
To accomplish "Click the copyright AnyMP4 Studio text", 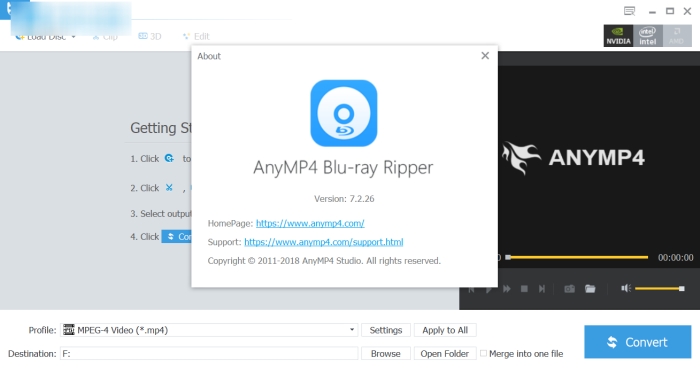I will click(324, 261).
